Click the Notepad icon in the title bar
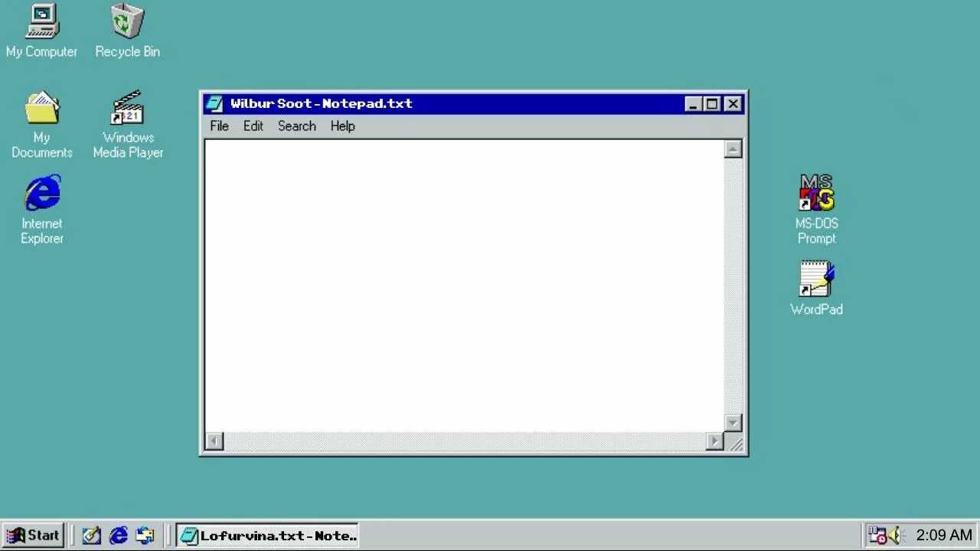Viewport: 980px width, 551px height. tap(214, 103)
